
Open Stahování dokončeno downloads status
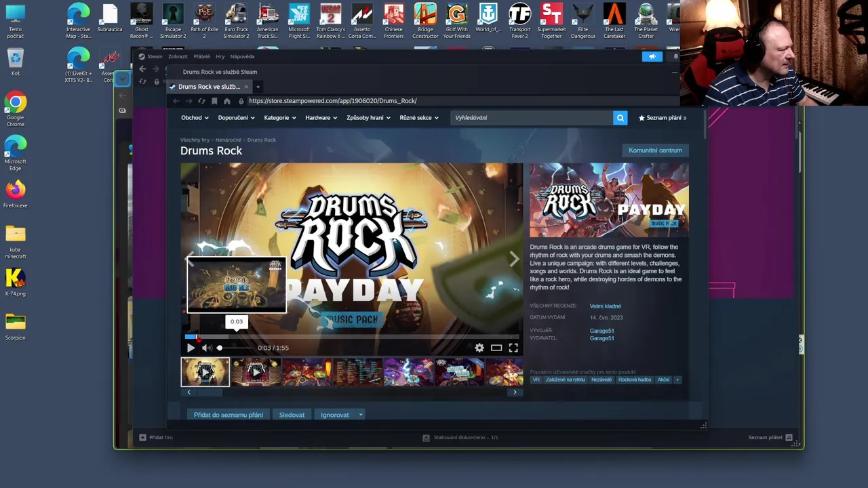point(460,438)
